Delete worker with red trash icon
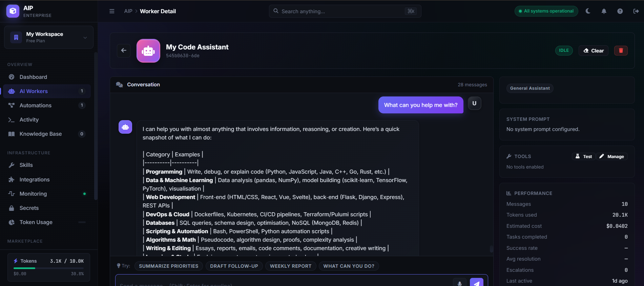The width and height of the screenshot is (644, 286). tap(621, 50)
